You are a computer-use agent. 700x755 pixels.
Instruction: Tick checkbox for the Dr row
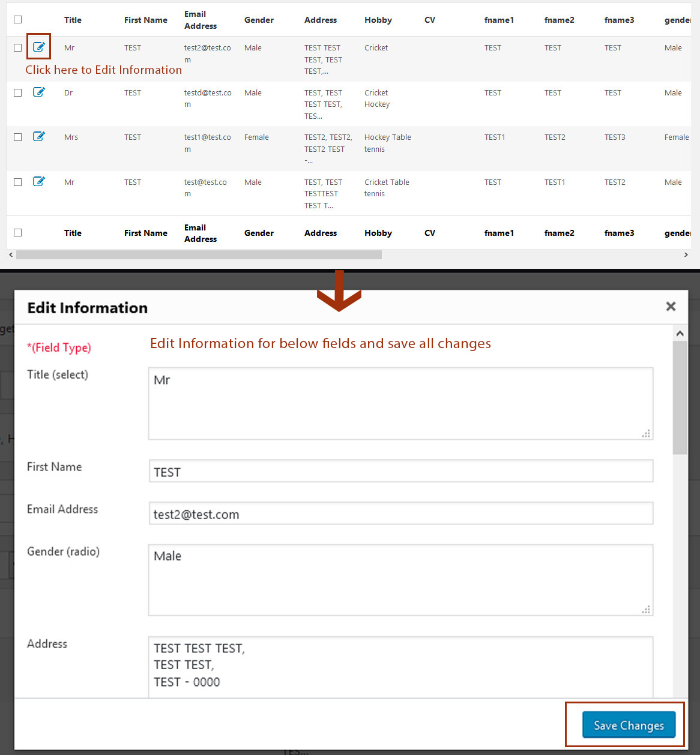pos(18,92)
